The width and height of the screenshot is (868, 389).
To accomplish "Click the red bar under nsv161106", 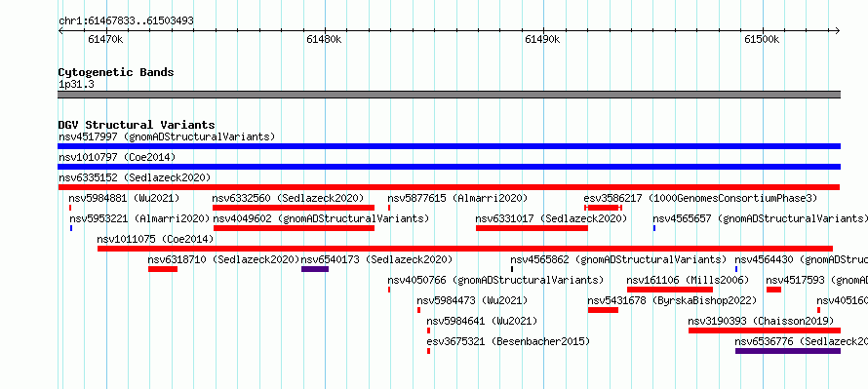I will pos(670,290).
